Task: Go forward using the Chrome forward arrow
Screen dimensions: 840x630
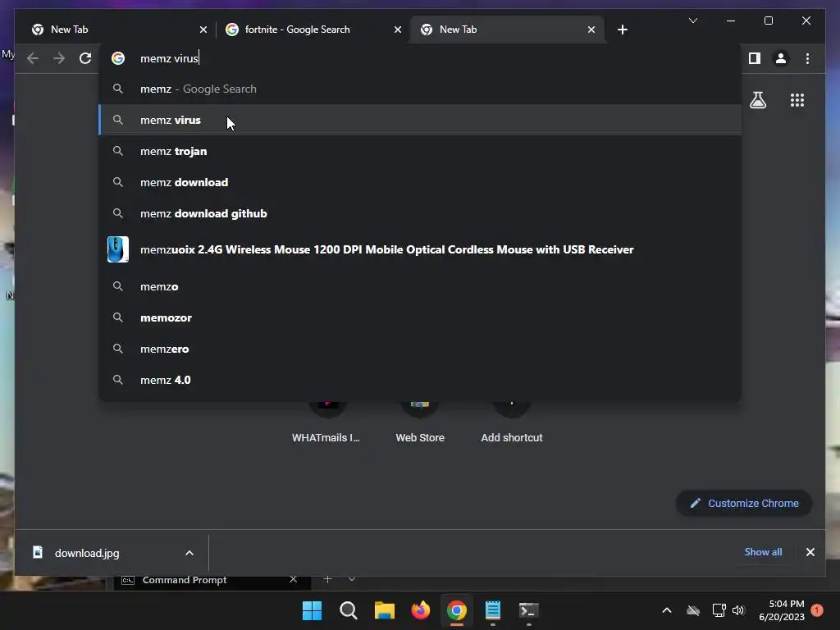Action: click(59, 58)
